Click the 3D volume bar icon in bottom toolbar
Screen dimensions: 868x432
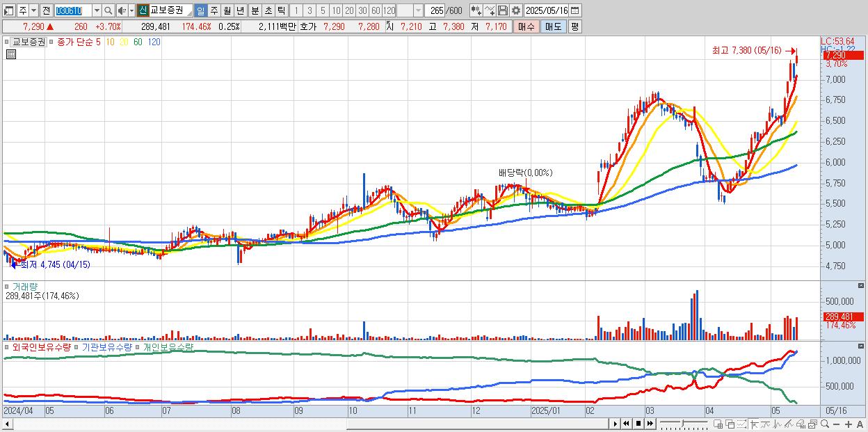[801, 424]
